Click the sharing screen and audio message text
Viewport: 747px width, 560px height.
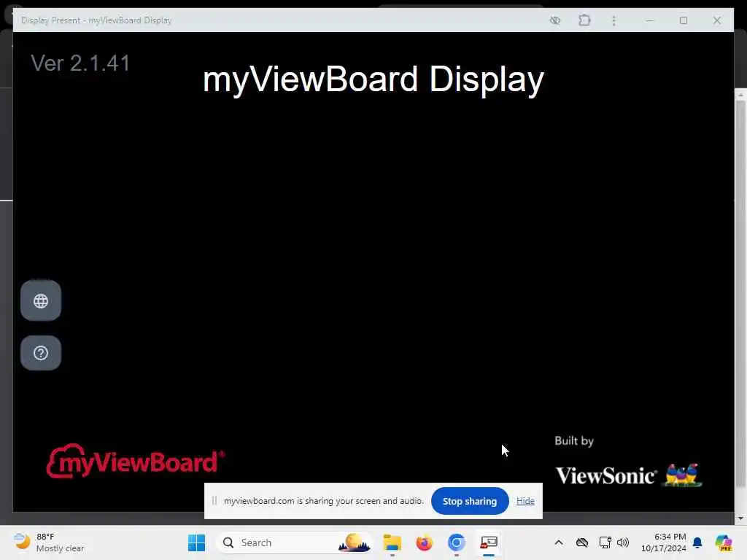coord(323,501)
